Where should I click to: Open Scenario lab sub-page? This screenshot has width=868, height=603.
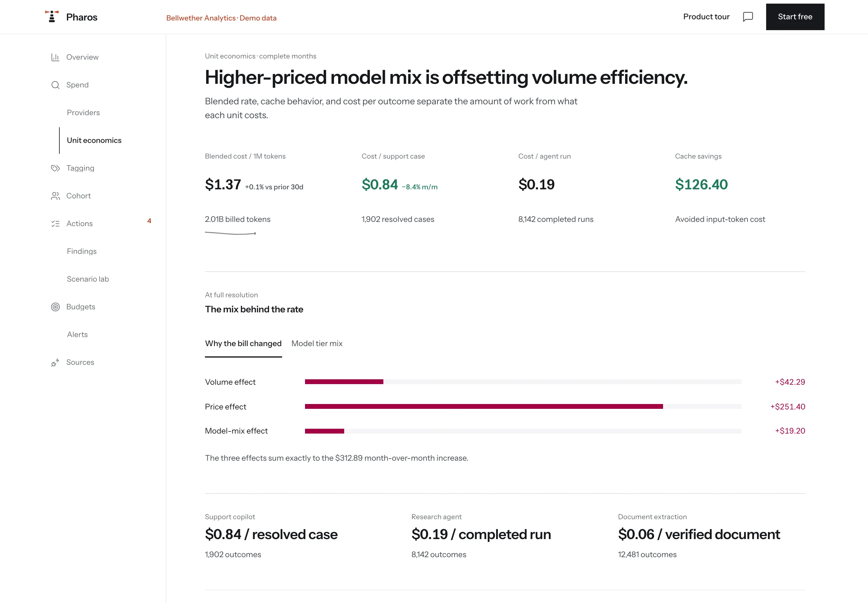point(88,279)
